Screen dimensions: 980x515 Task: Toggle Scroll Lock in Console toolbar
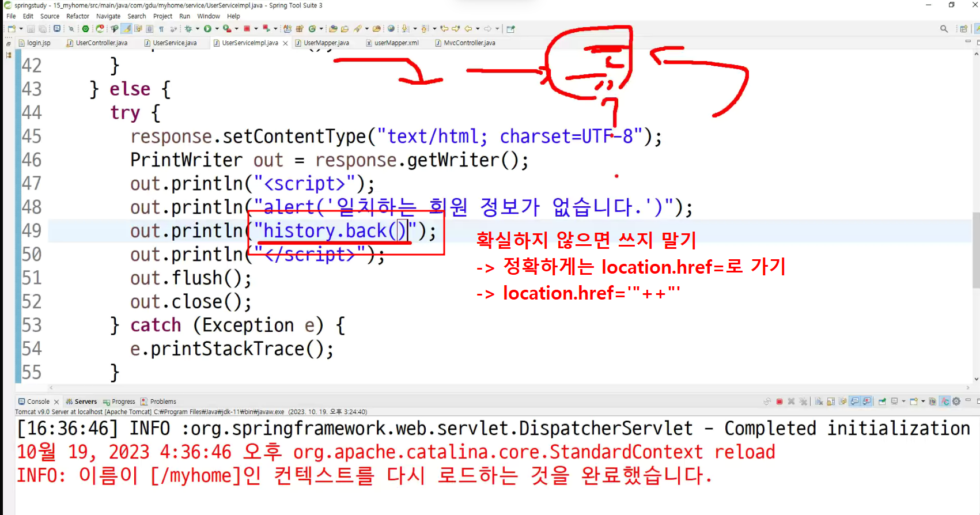831,402
